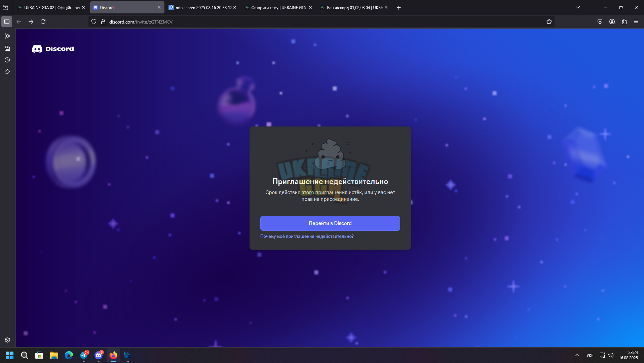
Task: Open Microsoft Edge from taskbar
Action: [69, 355]
